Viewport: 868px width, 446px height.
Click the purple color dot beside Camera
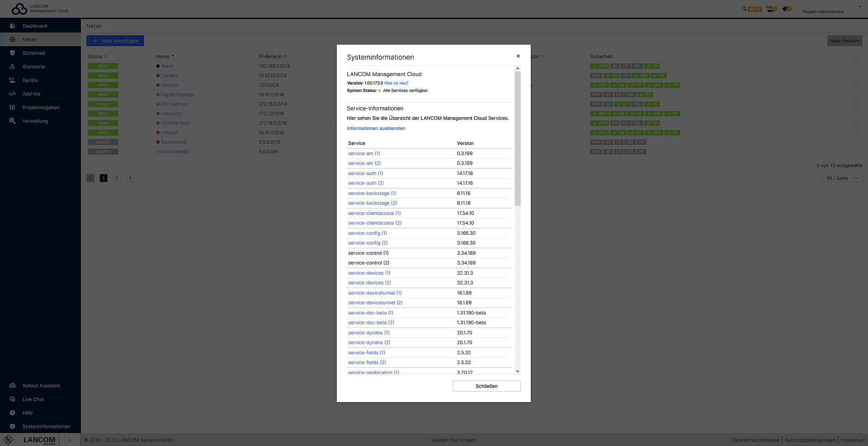click(158, 76)
